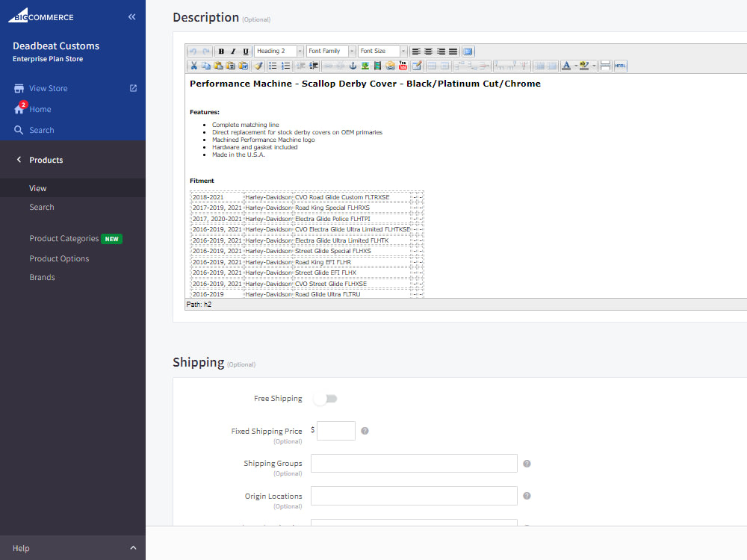Click the Paste clipboard icon
This screenshot has width=747, height=560.
tap(218, 66)
